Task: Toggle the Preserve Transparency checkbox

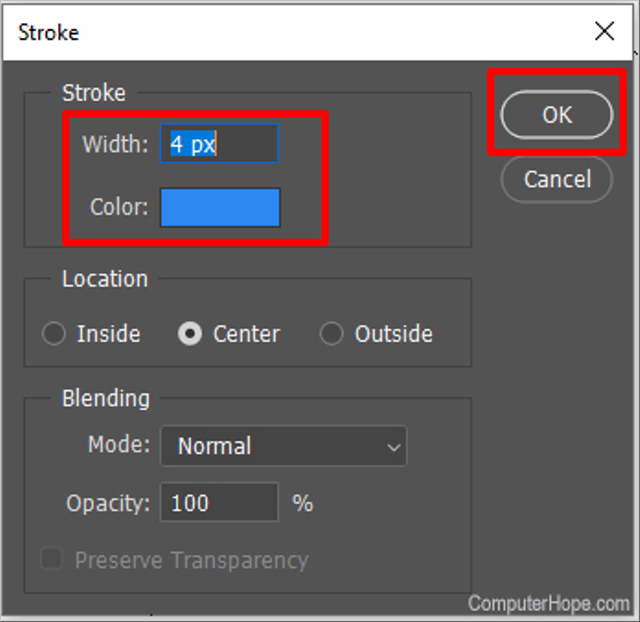Action: 52,558
